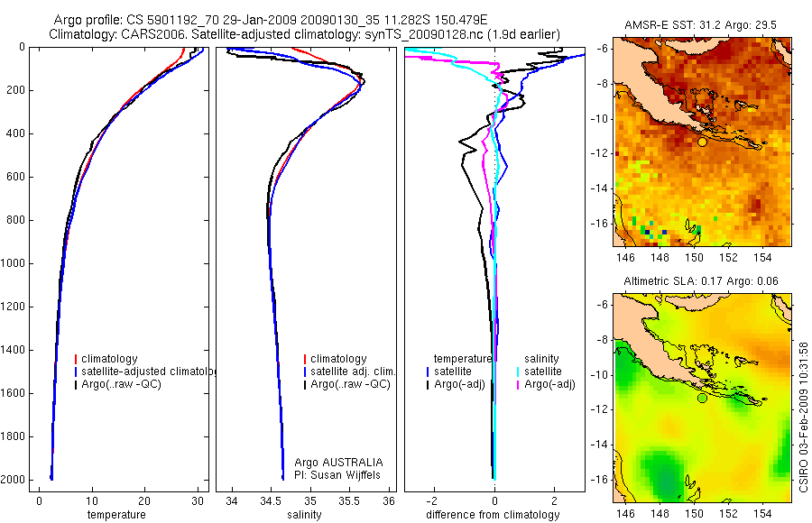
Task: Click the depth axis label '1400'
Action: click(13, 350)
